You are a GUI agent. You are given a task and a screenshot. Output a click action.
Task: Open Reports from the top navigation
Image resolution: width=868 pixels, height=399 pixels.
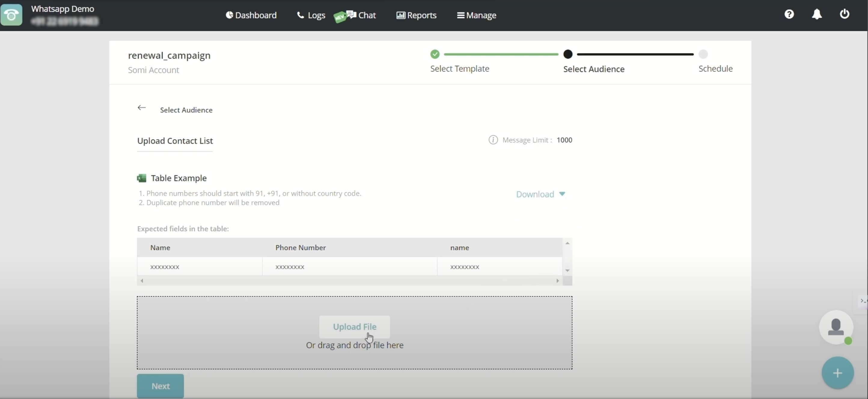pyautogui.click(x=416, y=15)
